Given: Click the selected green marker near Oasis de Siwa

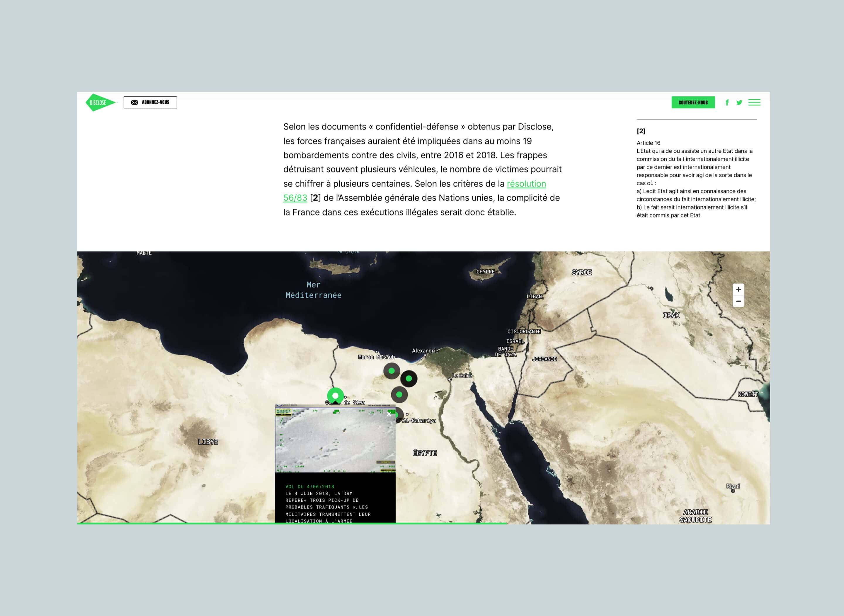Looking at the screenshot, I should [x=336, y=396].
